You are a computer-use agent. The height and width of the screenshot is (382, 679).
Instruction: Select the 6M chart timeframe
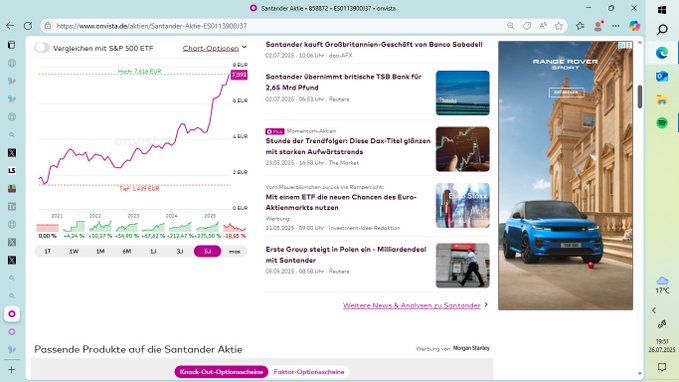[127, 251]
